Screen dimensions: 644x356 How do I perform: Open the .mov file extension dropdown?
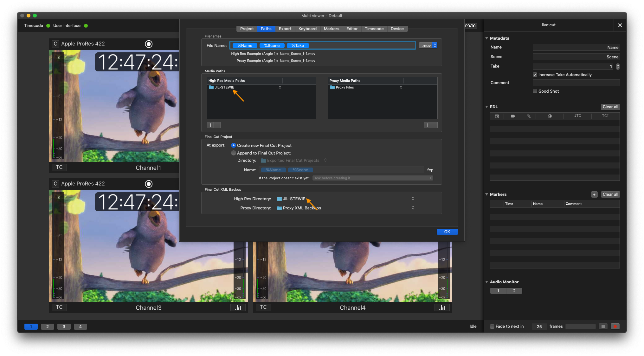[428, 45]
